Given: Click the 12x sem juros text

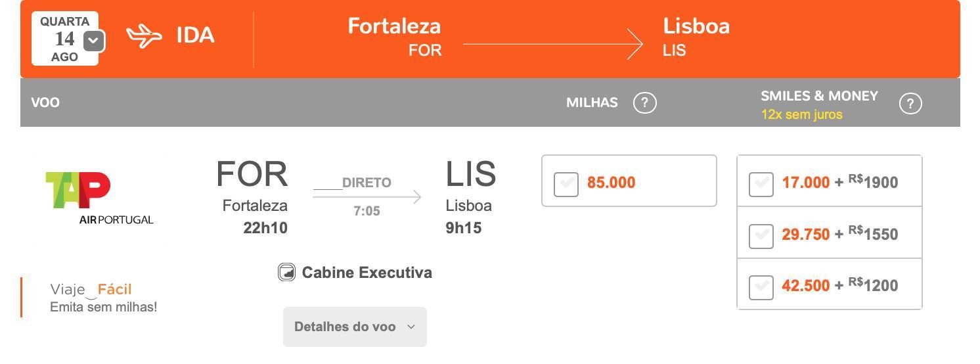Looking at the screenshot, I should (801, 114).
